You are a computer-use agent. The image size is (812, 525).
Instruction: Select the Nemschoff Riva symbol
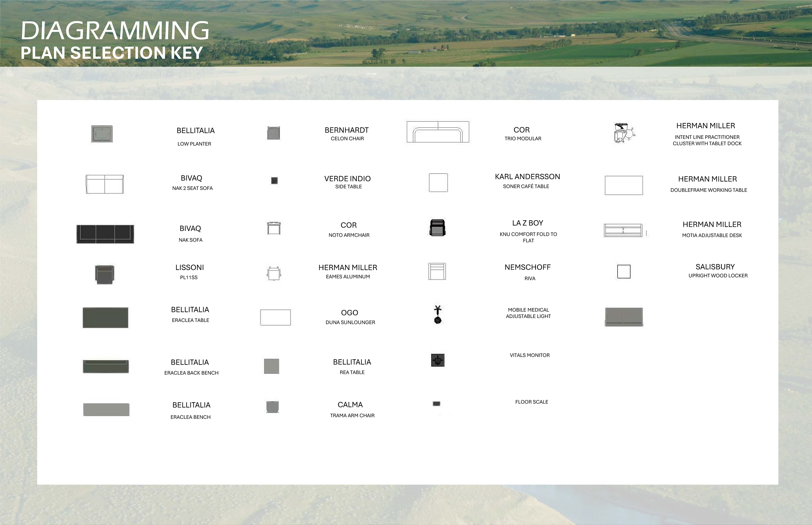click(437, 271)
